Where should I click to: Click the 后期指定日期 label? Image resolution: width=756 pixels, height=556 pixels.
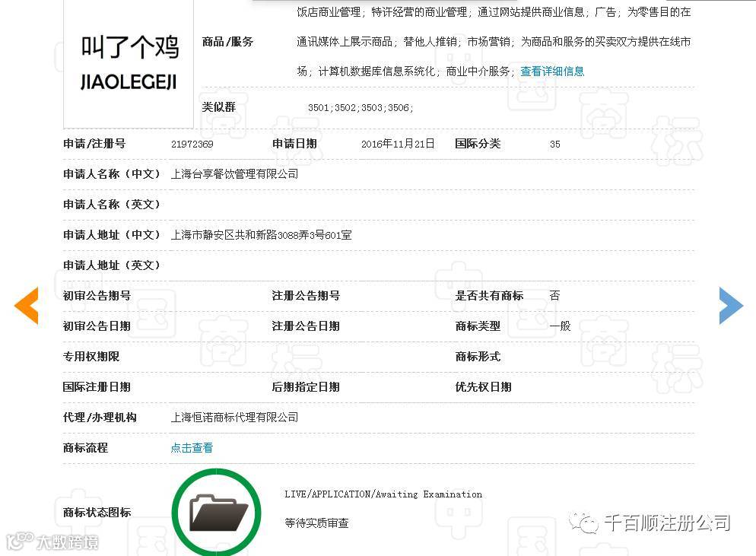click(306, 386)
